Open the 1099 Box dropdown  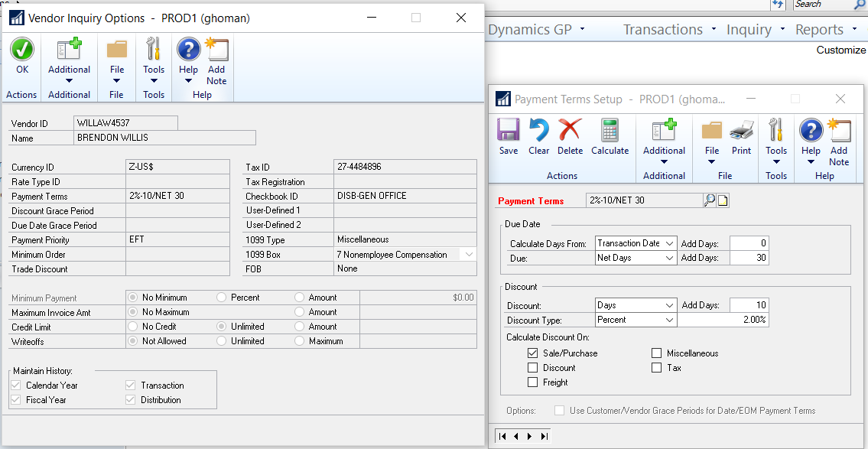[469, 254]
